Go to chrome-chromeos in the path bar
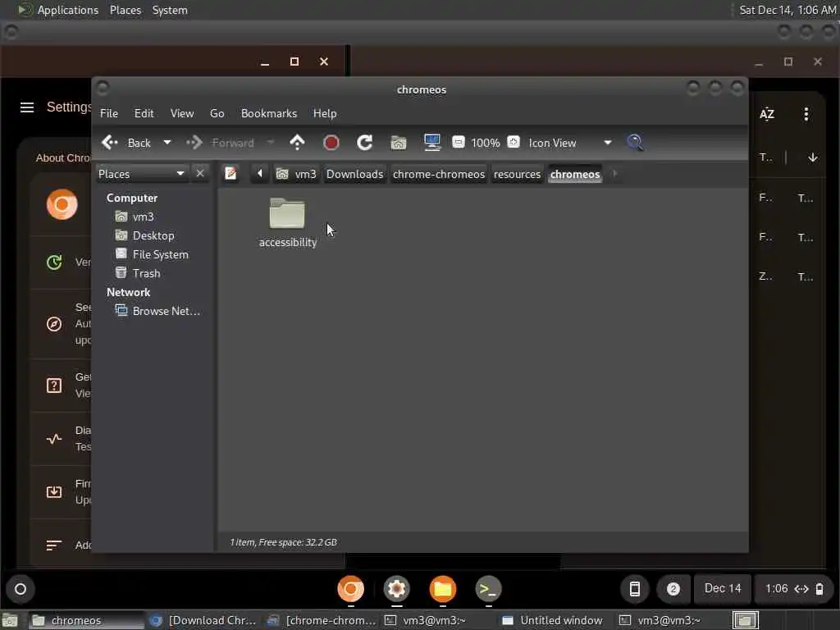The width and height of the screenshot is (840, 630). (x=439, y=174)
